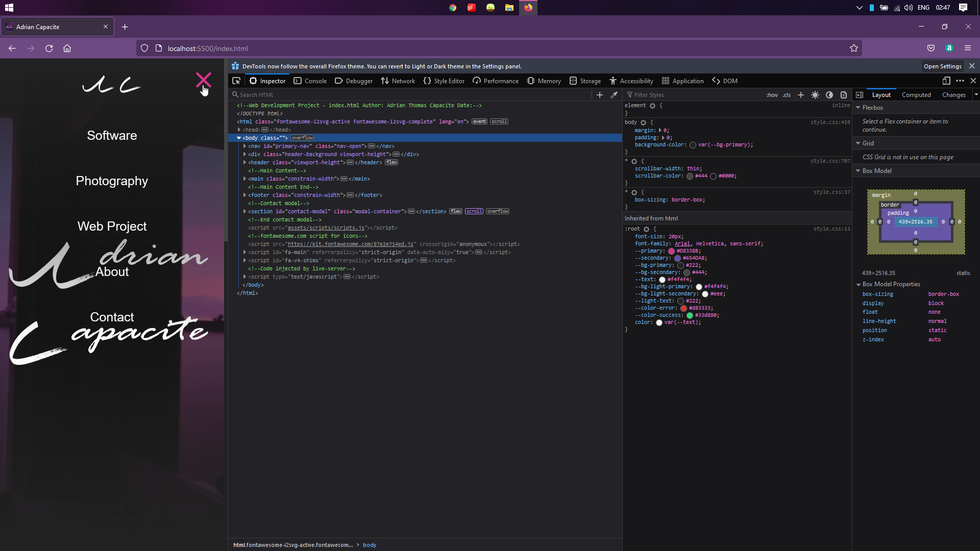This screenshot has width=980, height=551.
Task: Click the Open Settings button
Action: tap(942, 66)
